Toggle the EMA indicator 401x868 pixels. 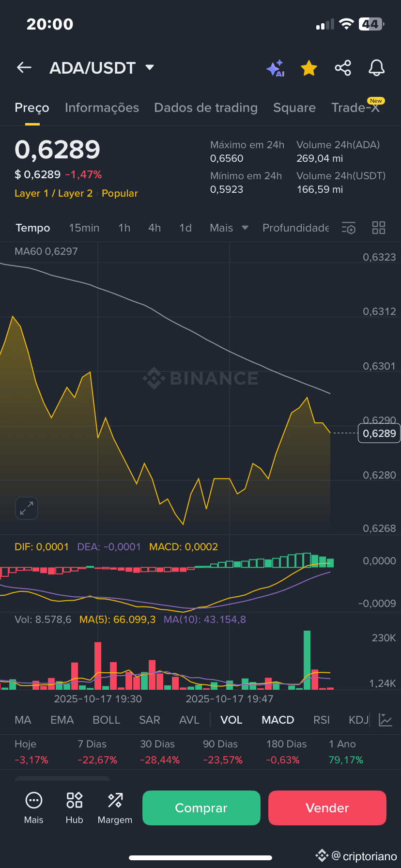click(x=62, y=720)
